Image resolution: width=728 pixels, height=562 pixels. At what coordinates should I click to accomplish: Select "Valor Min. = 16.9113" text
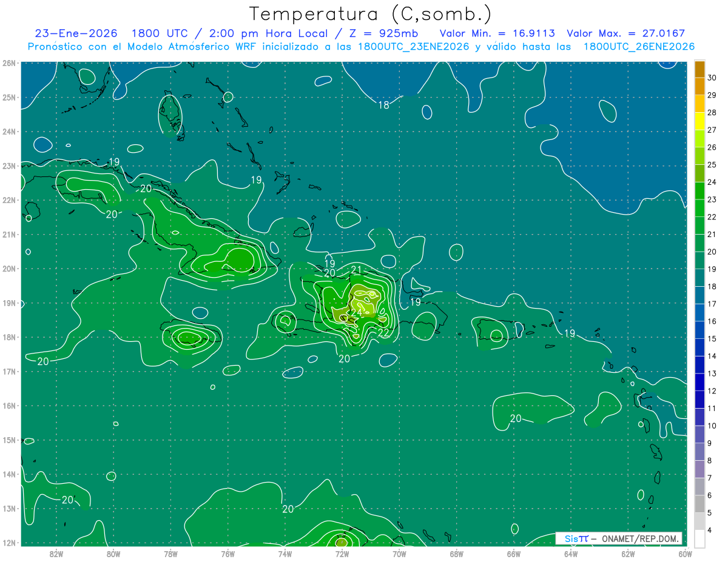pos(497,33)
